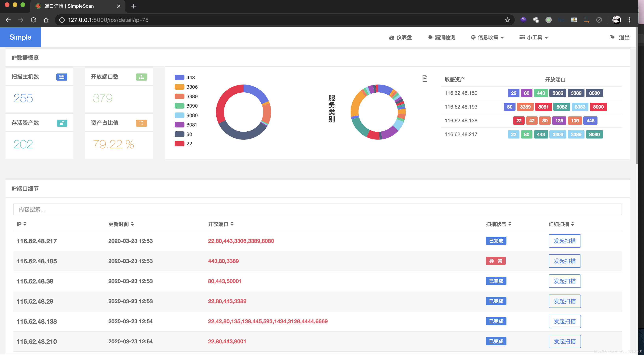Toggle the 443 legend entry

point(184,77)
